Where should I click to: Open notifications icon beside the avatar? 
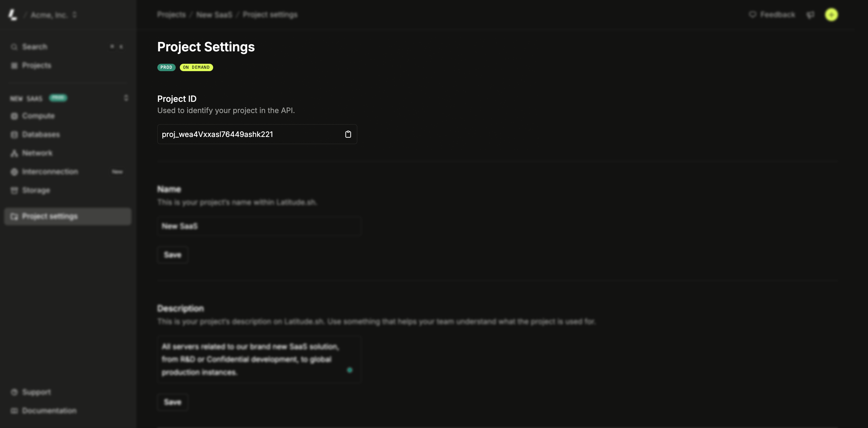pos(810,14)
